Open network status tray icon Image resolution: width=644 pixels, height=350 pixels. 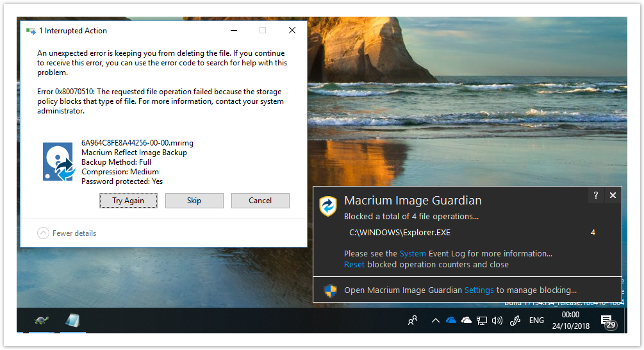482,321
